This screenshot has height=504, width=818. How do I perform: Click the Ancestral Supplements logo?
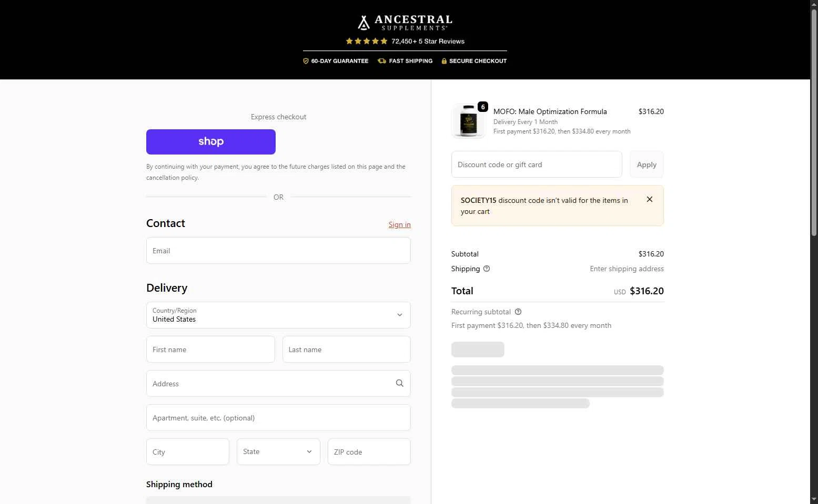point(405,23)
